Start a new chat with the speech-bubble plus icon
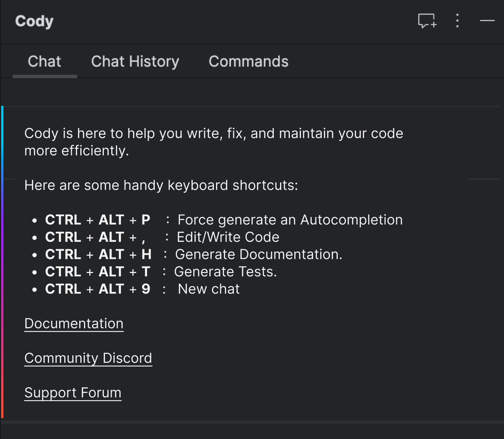The image size is (504, 439). pos(427,21)
